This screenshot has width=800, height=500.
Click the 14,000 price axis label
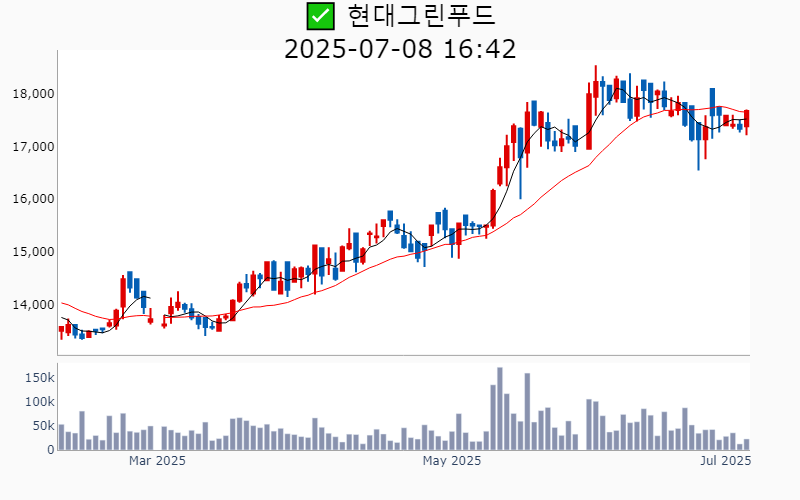click(34, 305)
